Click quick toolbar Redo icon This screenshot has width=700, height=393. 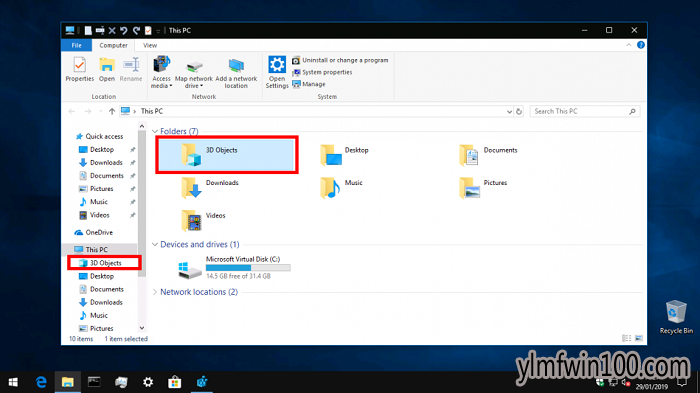click(x=136, y=30)
